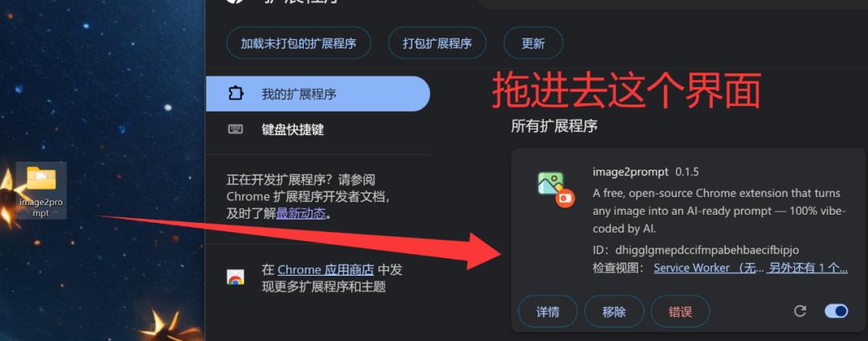Open the Service Worker inspect link
This screenshot has height=341, width=868.
[709, 268]
